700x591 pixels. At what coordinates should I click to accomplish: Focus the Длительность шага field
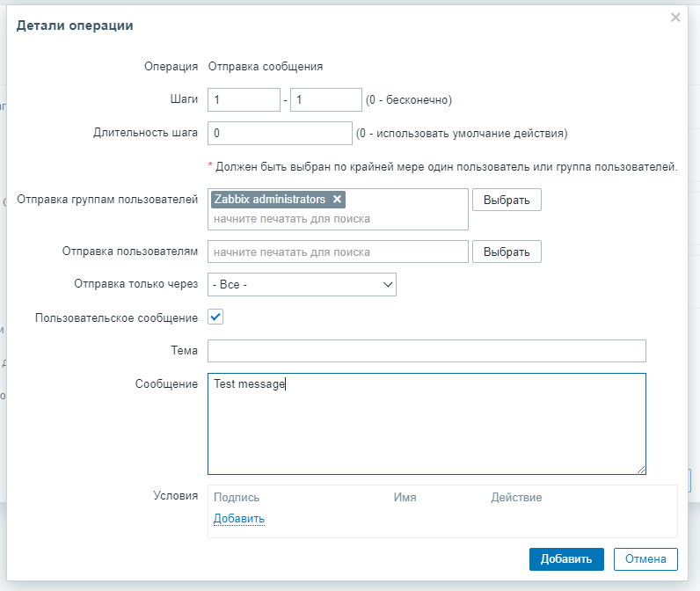280,134
